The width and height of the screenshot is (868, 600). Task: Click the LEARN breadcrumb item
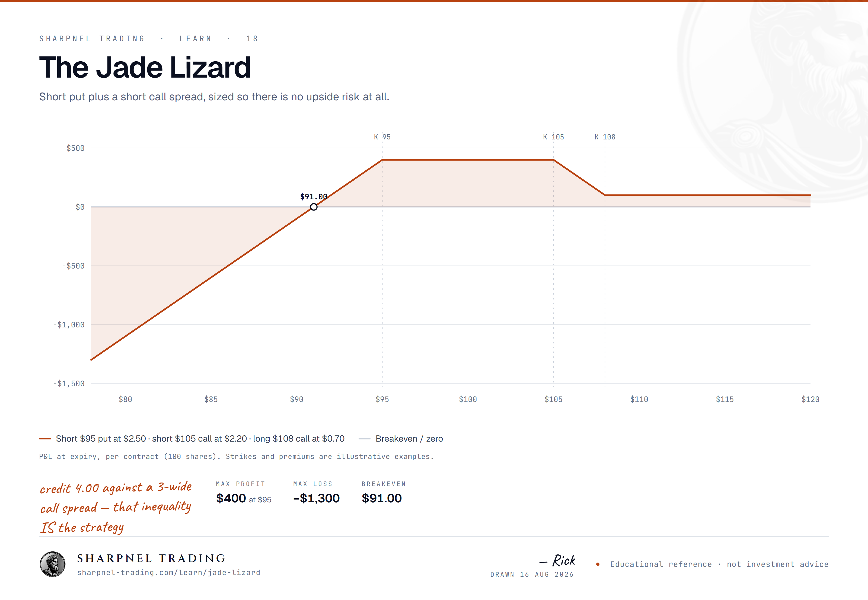point(196,39)
